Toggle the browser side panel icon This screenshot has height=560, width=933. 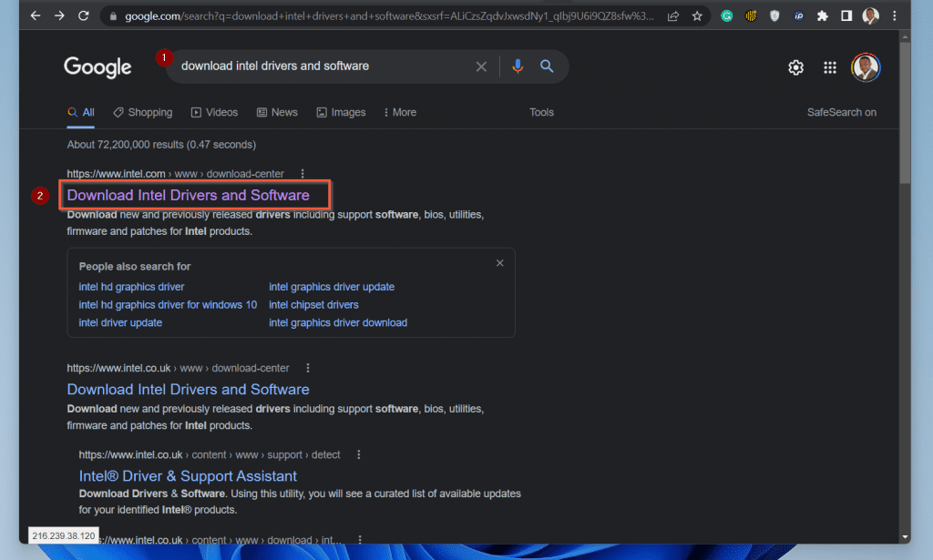pyautogui.click(x=846, y=16)
